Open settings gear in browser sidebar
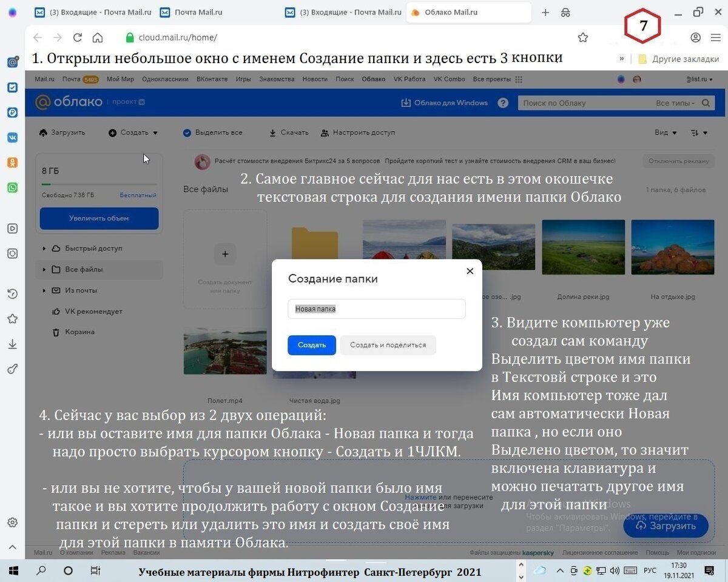The width and height of the screenshot is (728, 582). point(12,523)
